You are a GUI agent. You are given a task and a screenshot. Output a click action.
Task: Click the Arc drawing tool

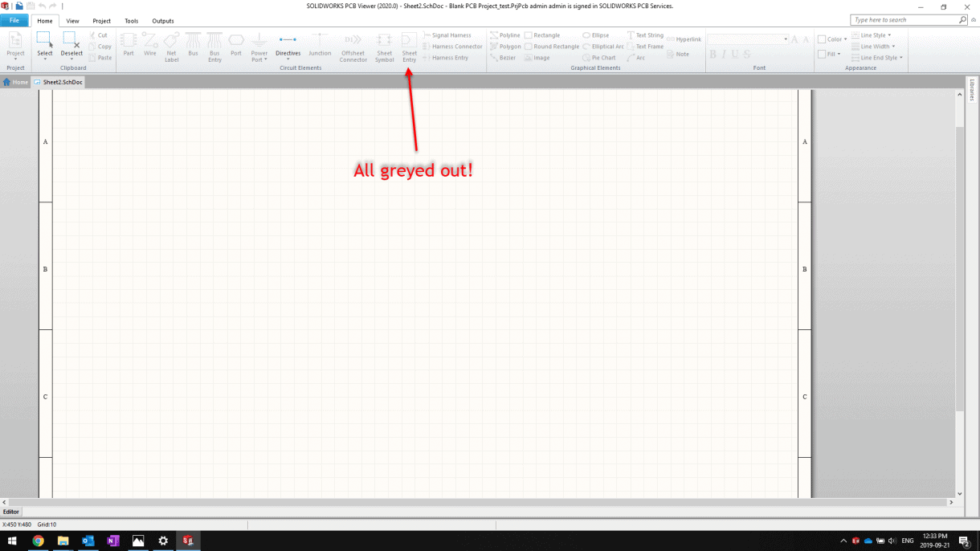636,58
